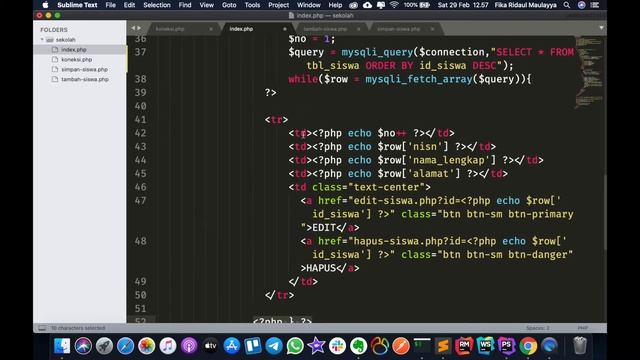640x360 pixels.
Task: Open PhpStorm PS icon in dock
Action: click(x=507, y=346)
